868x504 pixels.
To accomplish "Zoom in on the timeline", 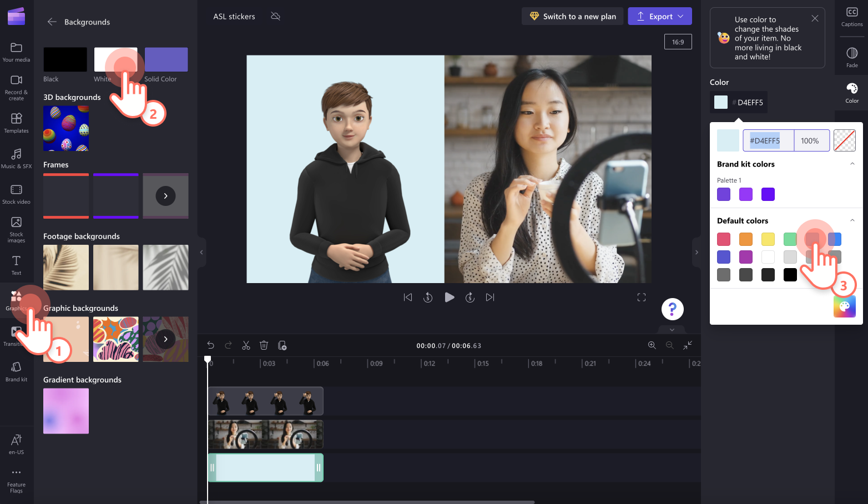I will pyautogui.click(x=652, y=345).
